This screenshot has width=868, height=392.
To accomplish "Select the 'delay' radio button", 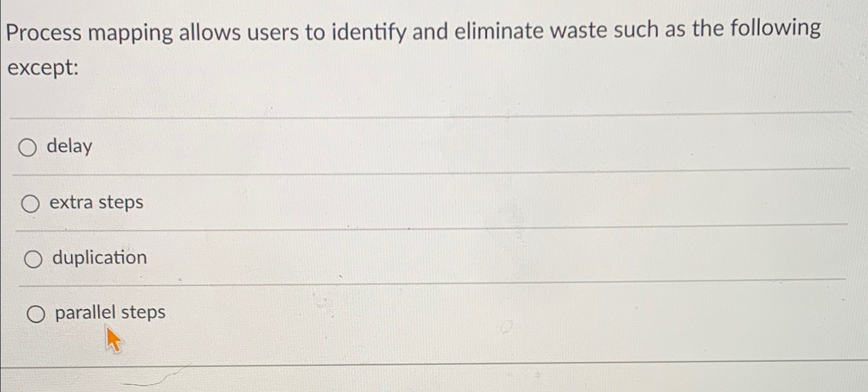I will [28, 148].
